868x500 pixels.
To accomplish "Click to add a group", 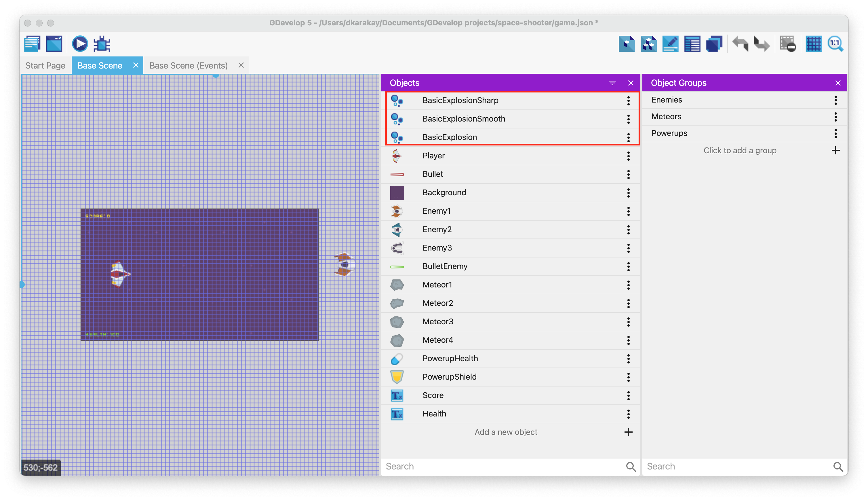I will 740,150.
